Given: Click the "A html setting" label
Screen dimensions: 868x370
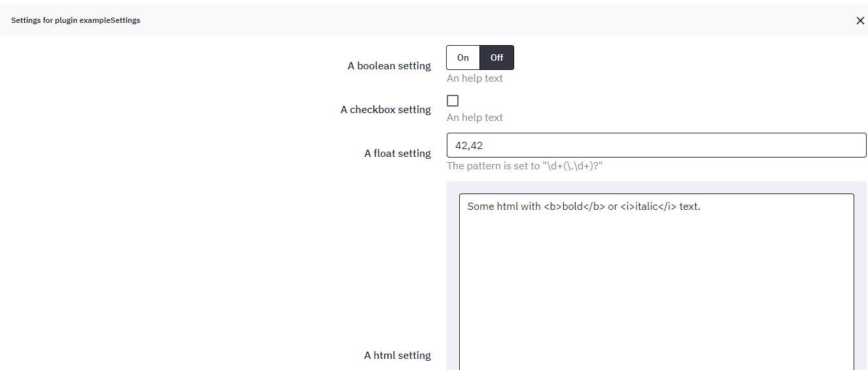Looking at the screenshot, I should 398,356.
